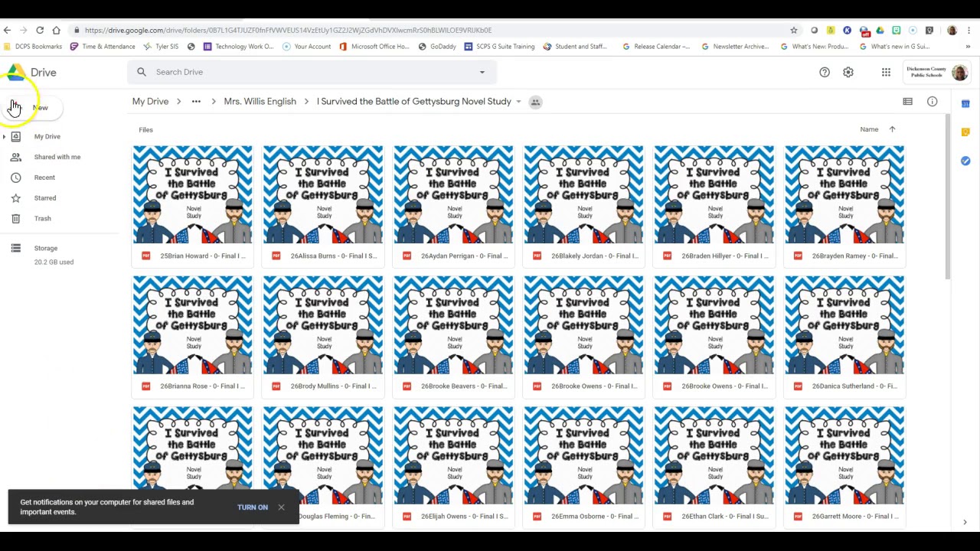Click the Search Drive field
Screen dimensions: 980x551
click(312, 72)
